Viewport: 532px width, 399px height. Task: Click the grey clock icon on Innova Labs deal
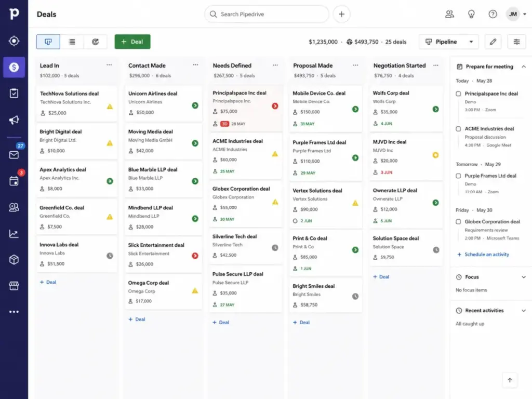(x=110, y=256)
